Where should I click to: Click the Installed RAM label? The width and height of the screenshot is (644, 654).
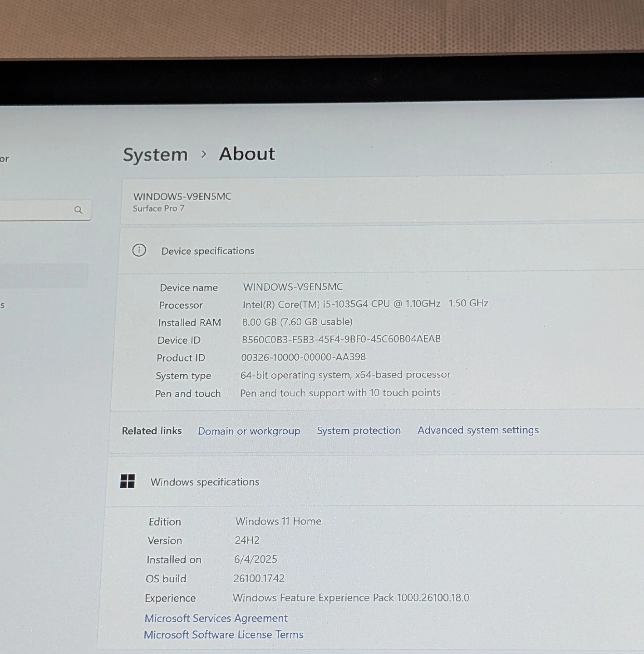pos(189,322)
